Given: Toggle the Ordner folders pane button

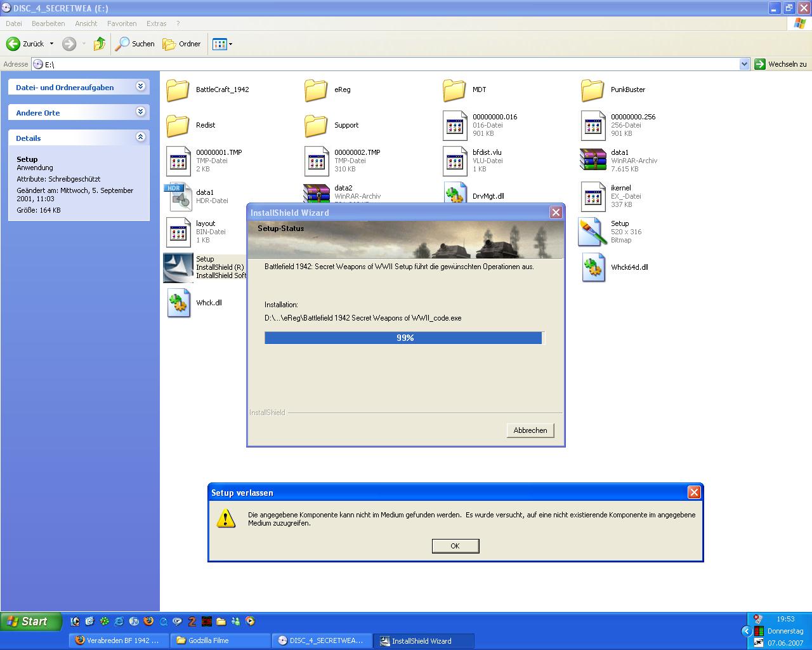Looking at the screenshot, I should tap(181, 44).
